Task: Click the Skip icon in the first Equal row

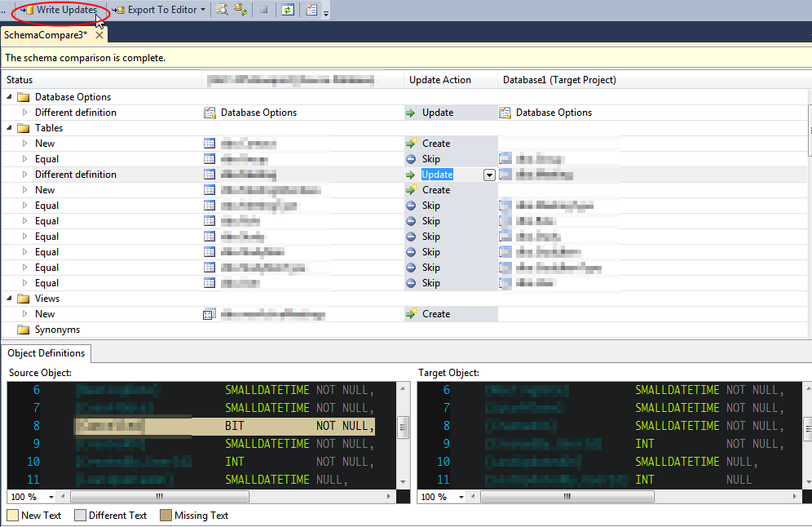Action: [411, 159]
